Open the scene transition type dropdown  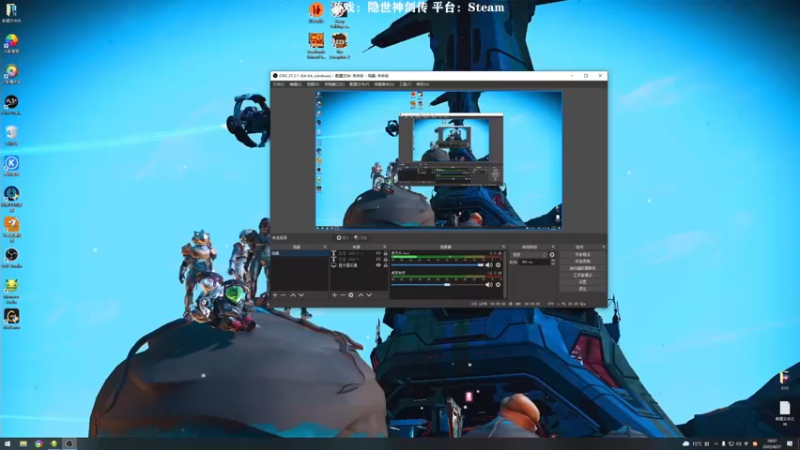[x=529, y=255]
